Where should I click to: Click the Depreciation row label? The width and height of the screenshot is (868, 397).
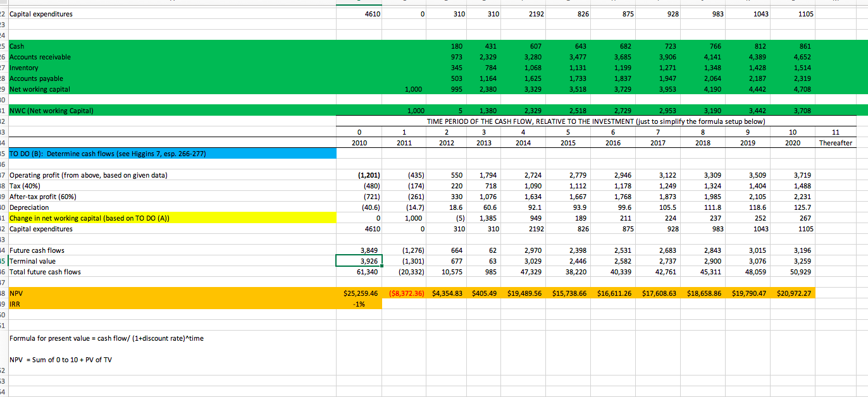point(28,207)
